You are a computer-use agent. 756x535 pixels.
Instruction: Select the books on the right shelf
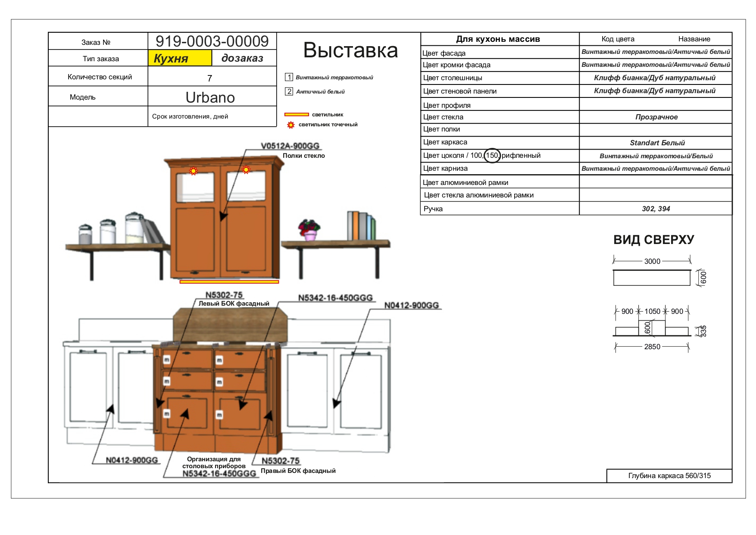pos(361,226)
